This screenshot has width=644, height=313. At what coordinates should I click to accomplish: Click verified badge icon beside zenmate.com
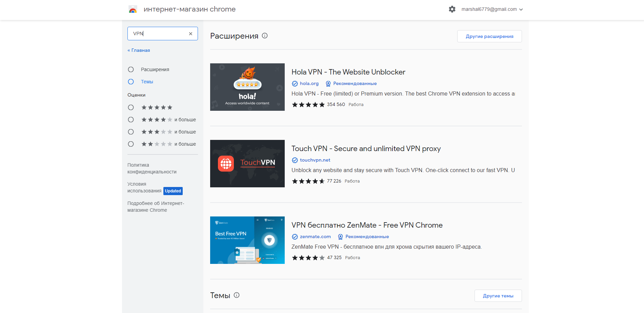[295, 237]
